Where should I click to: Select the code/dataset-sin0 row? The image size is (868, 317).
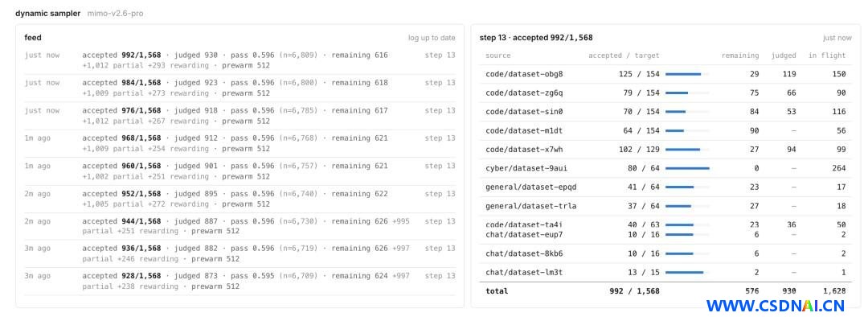click(665, 112)
